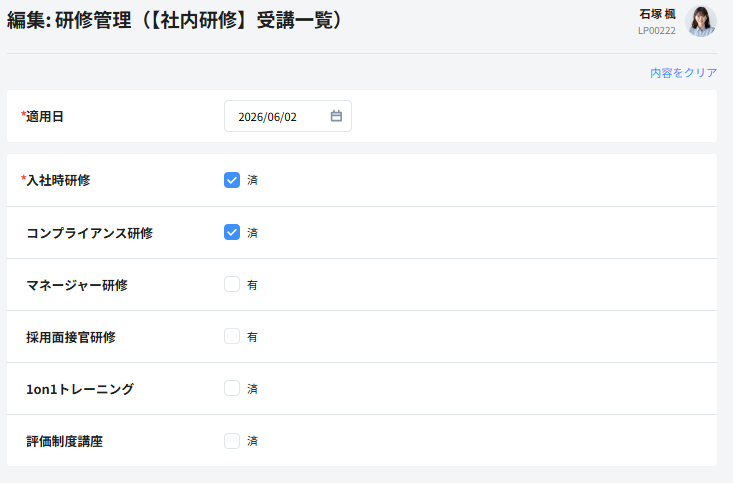This screenshot has height=483, width=733.
Task: Click the 適用日 field label
Action: click(42, 116)
